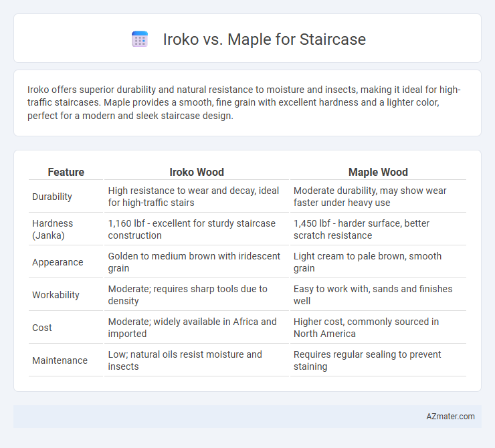
Task: Click 'Higher cost, commonly sourced' cell
Action: [x=378, y=328]
